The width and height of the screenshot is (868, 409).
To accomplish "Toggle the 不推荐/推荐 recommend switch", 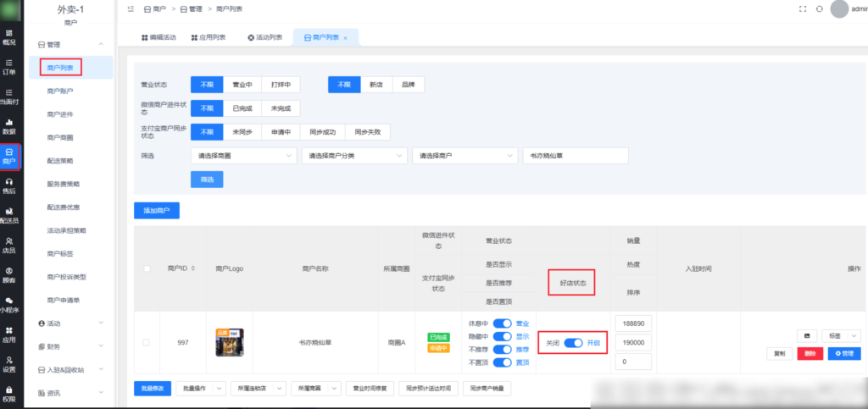I will 502,350.
